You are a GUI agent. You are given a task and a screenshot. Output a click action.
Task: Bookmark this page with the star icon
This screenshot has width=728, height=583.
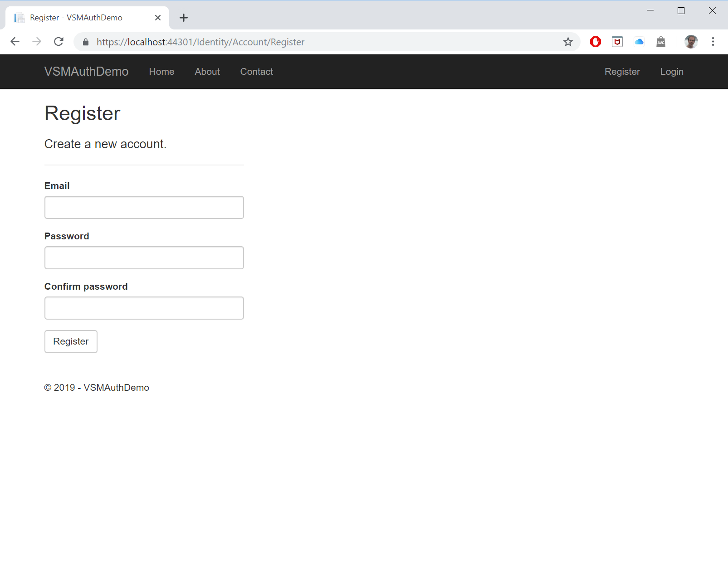tap(568, 42)
